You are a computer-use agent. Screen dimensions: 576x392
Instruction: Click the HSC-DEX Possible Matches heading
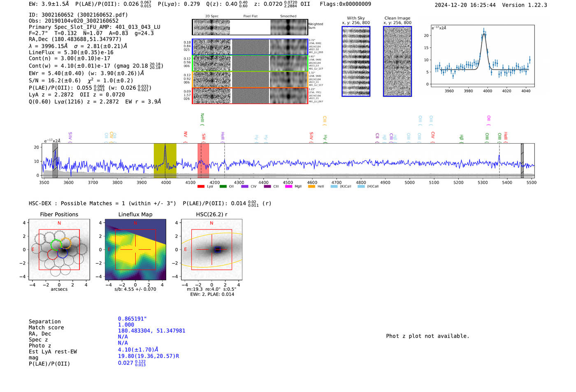(102, 203)
